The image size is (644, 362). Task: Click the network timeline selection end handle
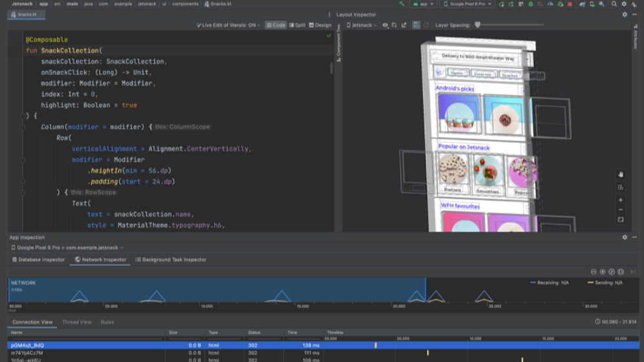click(425, 290)
